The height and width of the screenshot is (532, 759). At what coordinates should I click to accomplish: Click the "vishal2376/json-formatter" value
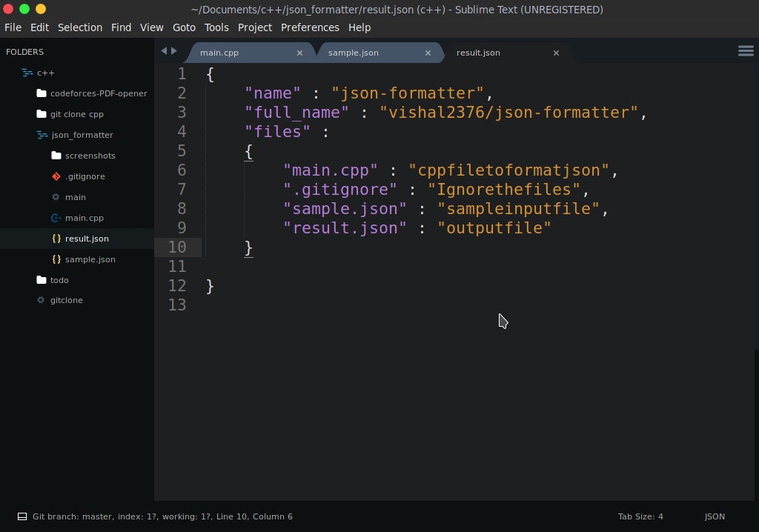tap(508, 113)
